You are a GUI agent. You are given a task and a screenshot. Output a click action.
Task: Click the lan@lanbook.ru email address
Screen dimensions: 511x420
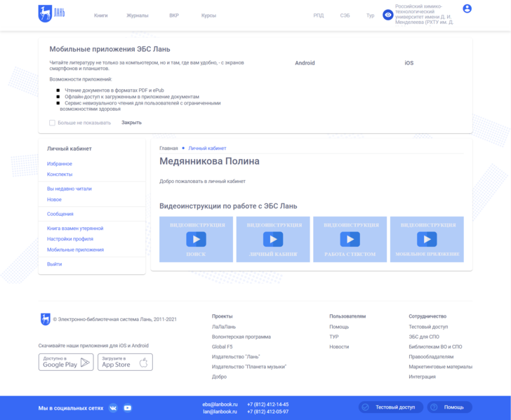[x=220, y=412]
